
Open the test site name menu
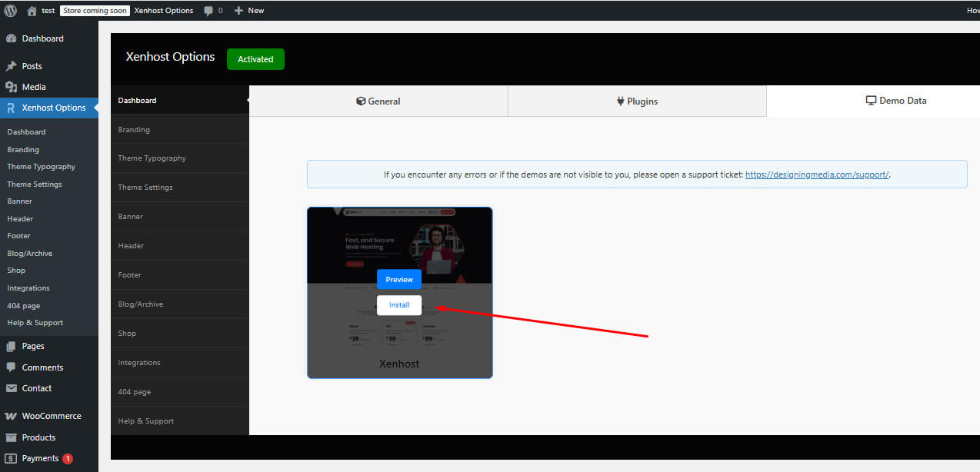pyautogui.click(x=41, y=11)
